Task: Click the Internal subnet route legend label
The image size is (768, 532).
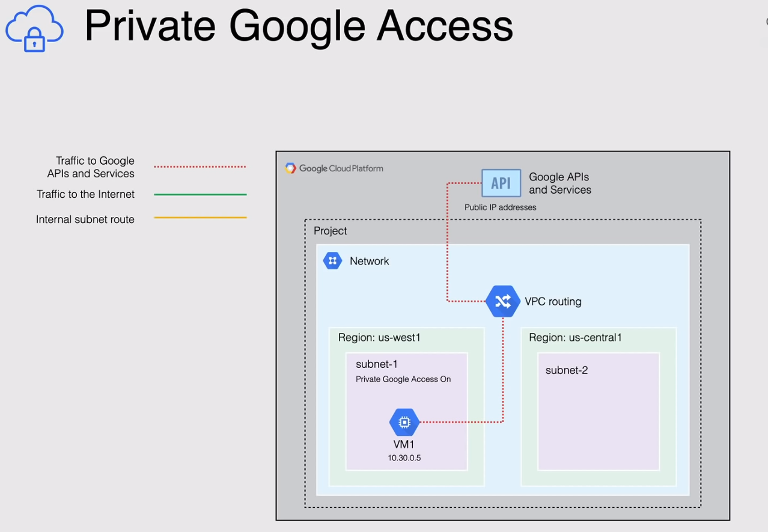Action: 85,219
